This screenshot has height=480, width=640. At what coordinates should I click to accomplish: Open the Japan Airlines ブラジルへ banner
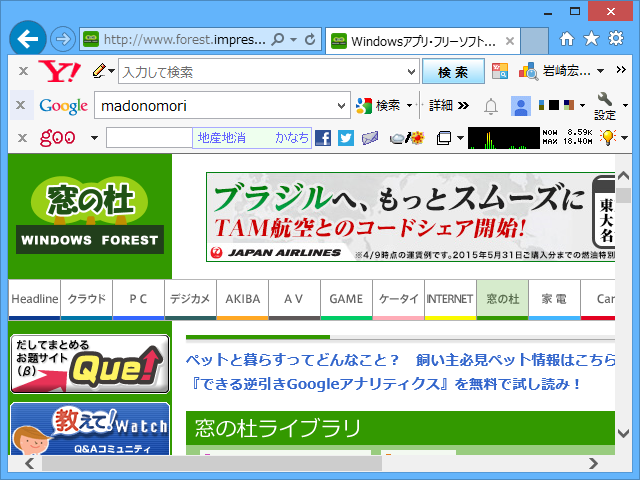(x=410, y=217)
